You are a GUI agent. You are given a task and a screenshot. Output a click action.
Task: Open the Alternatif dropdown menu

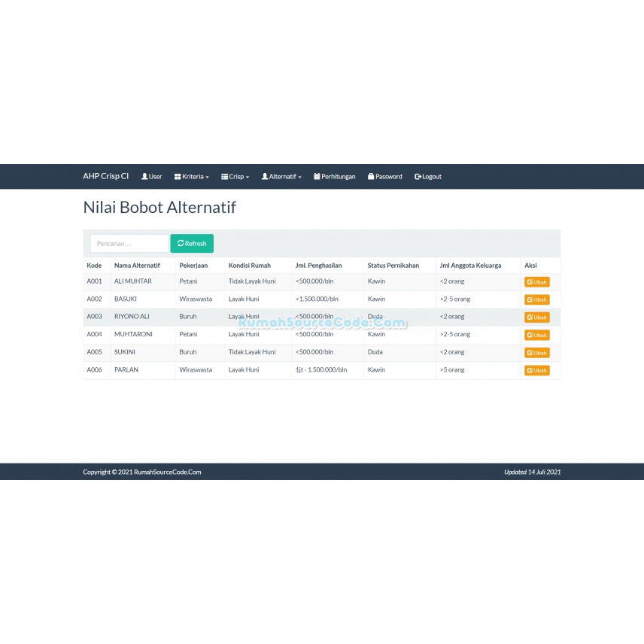point(281,177)
